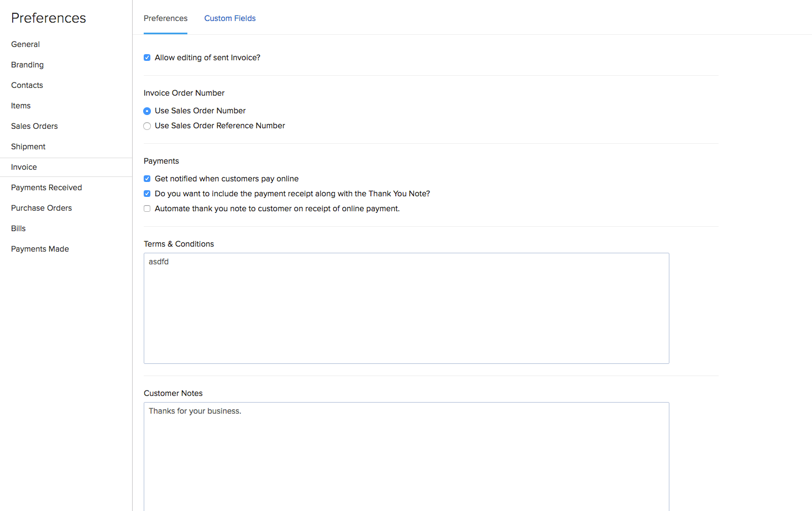This screenshot has height=511, width=812.
Task: Uncheck payment receipt with Thank You Note
Action: coord(146,194)
